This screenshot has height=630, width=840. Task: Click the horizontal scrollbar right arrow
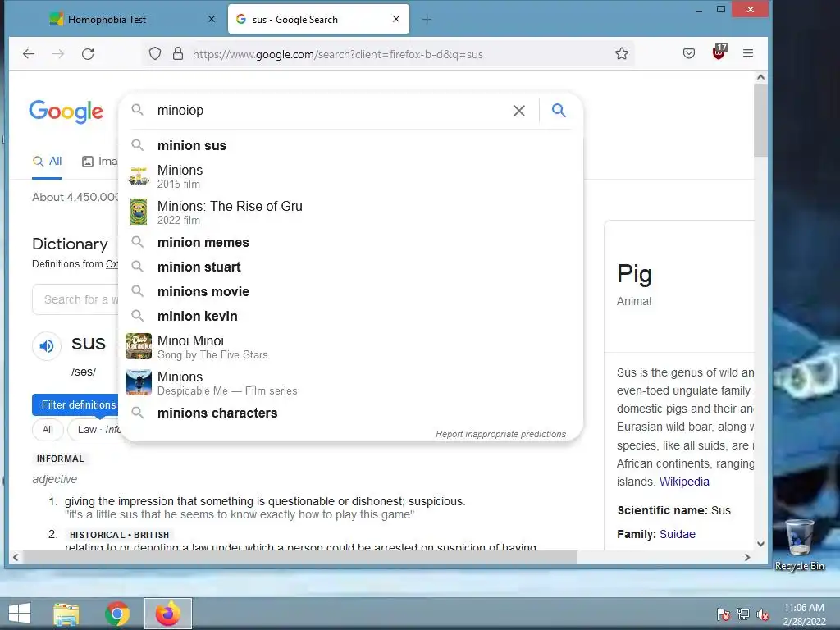point(747,557)
